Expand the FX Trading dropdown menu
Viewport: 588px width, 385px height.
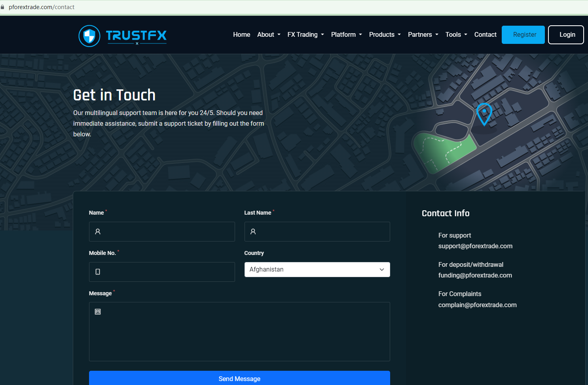(305, 35)
